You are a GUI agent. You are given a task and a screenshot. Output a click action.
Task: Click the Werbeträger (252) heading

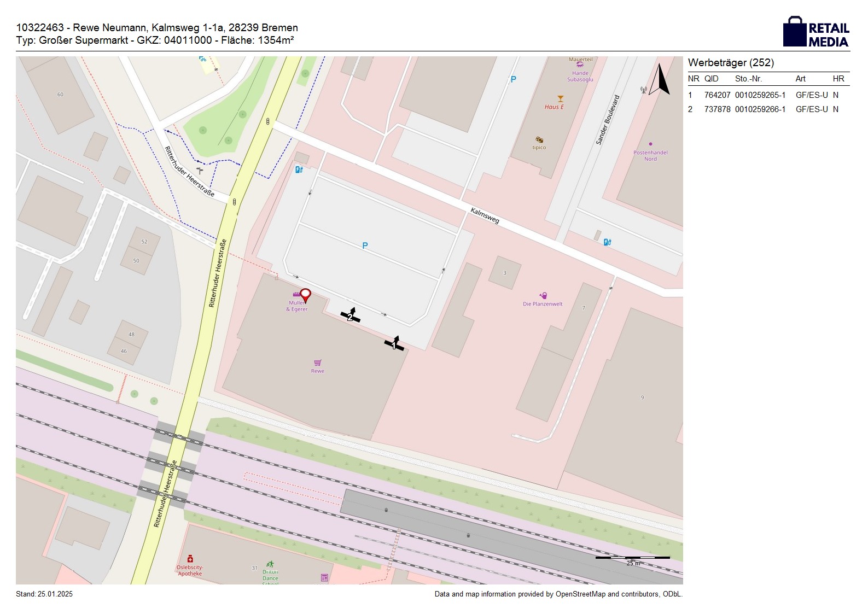coord(731,63)
